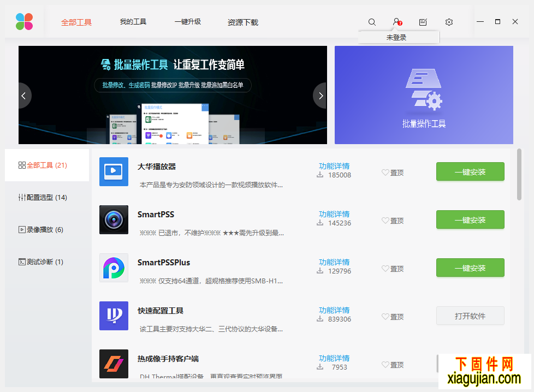Image resolution: width=534 pixels, height=392 pixels.
Task: Click the SmartPSS camera lens icon
Action: click(x=114, y=219)
